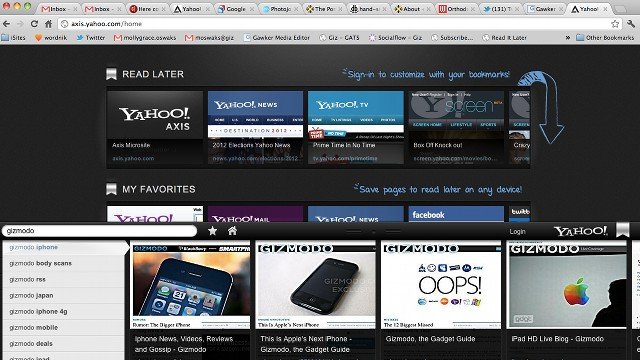Screen dimensions: 640x360
Task: Click the browser back arrow
Action: point(7,24)
